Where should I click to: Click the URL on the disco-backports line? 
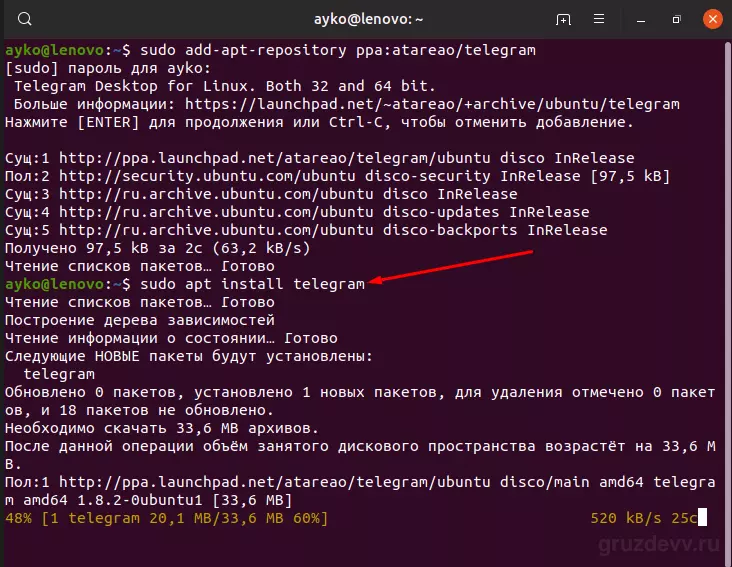click(216, 230)
